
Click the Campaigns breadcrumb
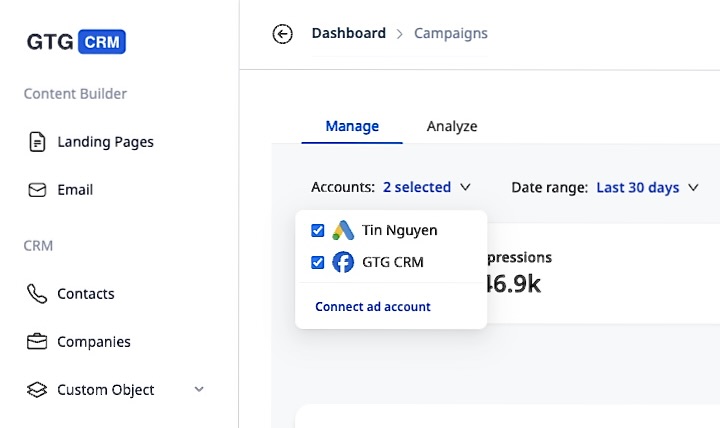coord(451,34)
